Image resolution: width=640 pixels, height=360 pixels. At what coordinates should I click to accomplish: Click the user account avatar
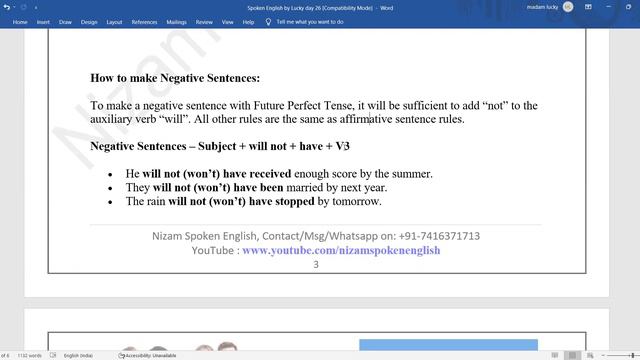(x=568, y=7)
